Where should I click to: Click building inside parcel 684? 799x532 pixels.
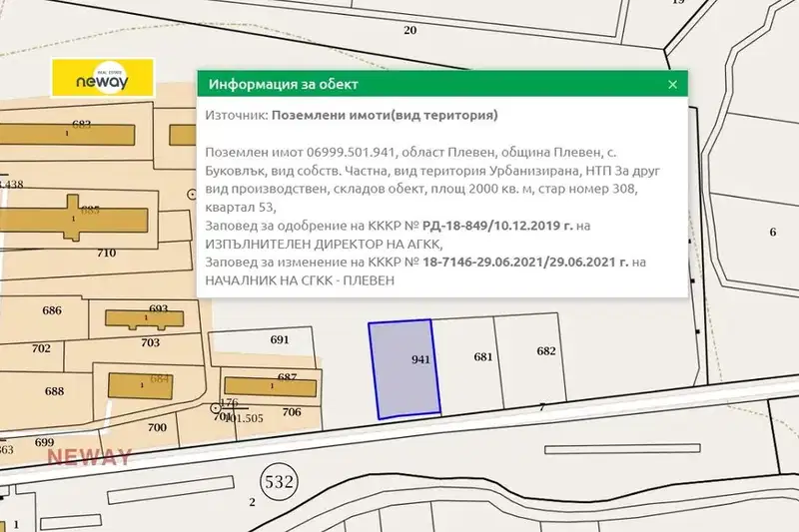141,386
